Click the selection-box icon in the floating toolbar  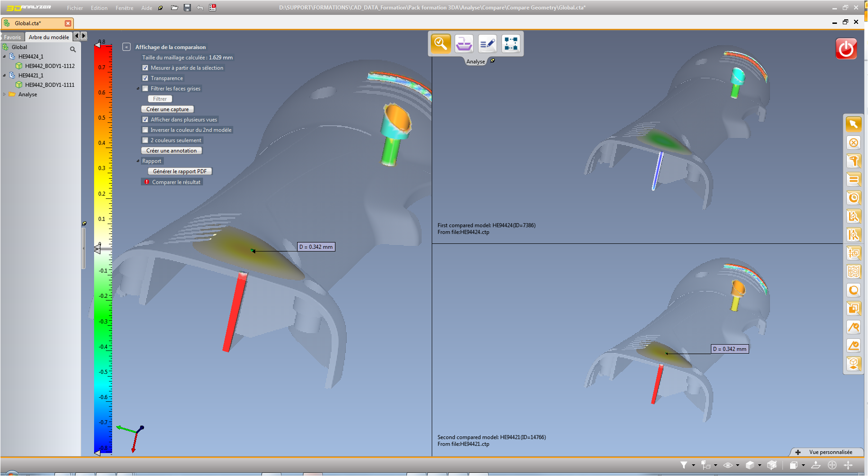coord(511,44)
